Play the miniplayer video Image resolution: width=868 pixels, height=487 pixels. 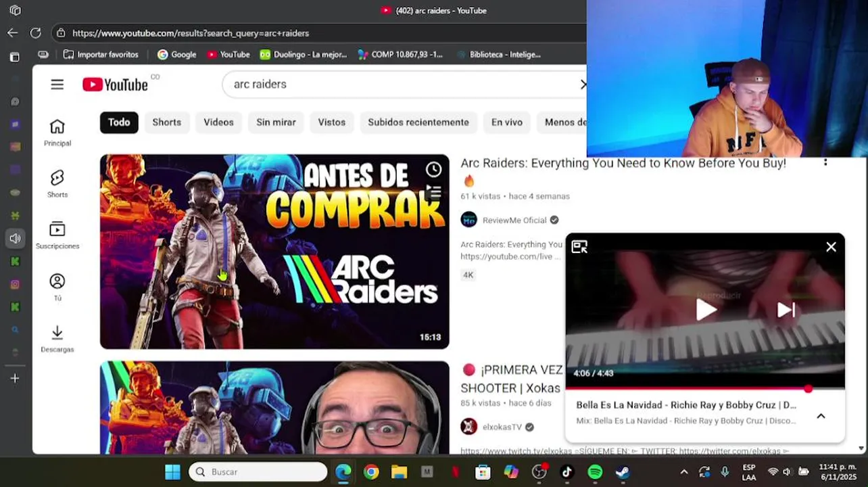[706, 310]
